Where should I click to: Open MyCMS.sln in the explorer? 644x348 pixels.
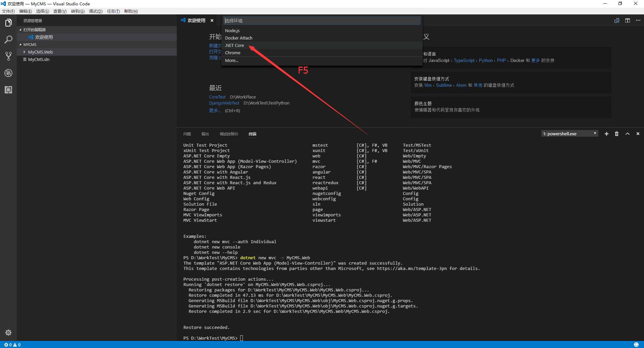pyautogui.click(x=97, y=59)
